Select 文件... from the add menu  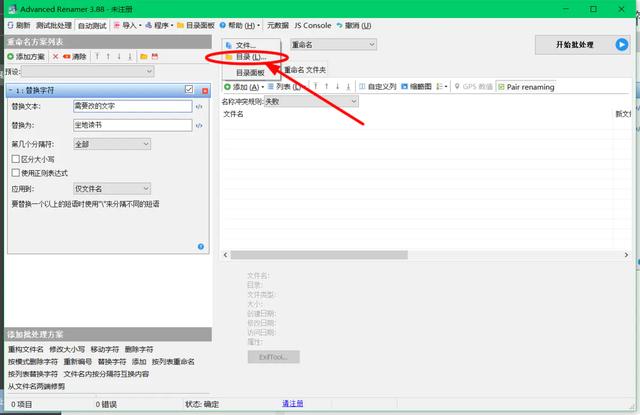click(x=251, y=45)
